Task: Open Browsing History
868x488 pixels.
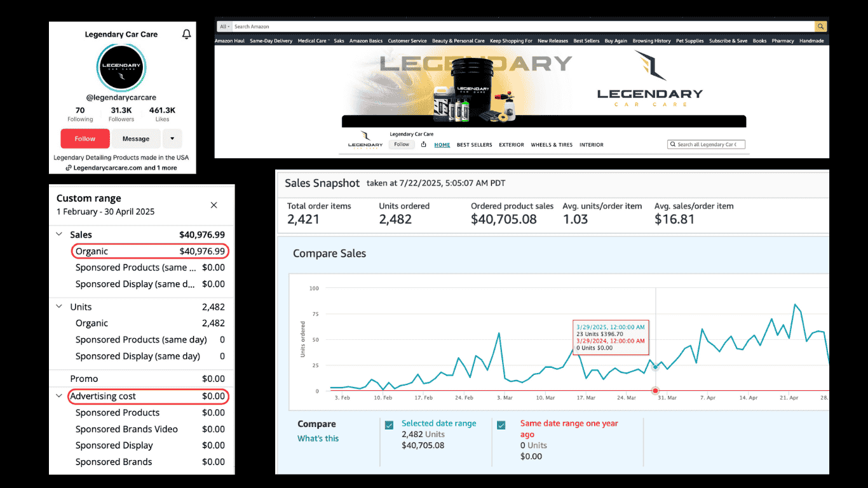Action: point(651,41)
